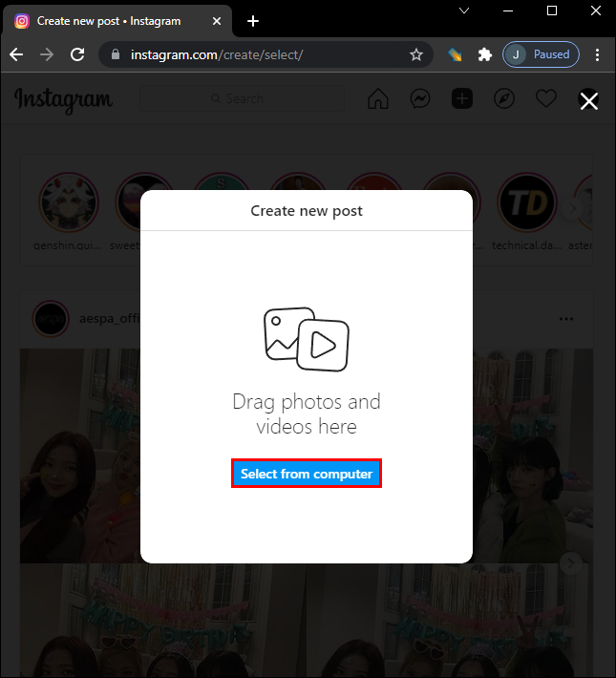The height and width of the screenshot is (678, 616).
Task: Click the pencil extension icon in the toolbar
Action: 455,54
